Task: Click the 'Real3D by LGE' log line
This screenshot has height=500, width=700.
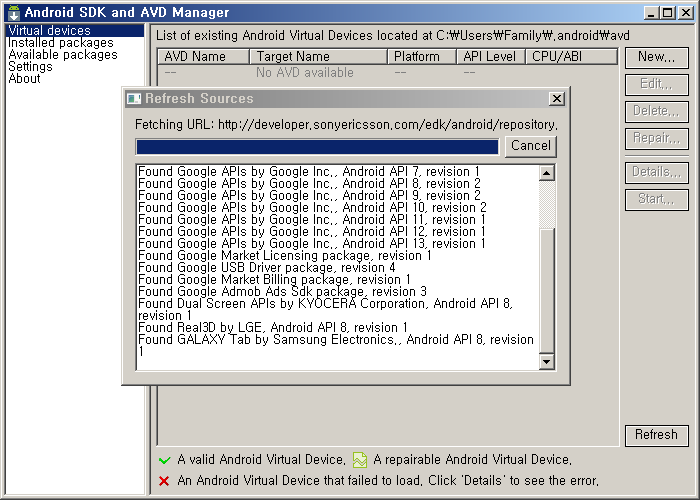Action: [x=273, y=328]
